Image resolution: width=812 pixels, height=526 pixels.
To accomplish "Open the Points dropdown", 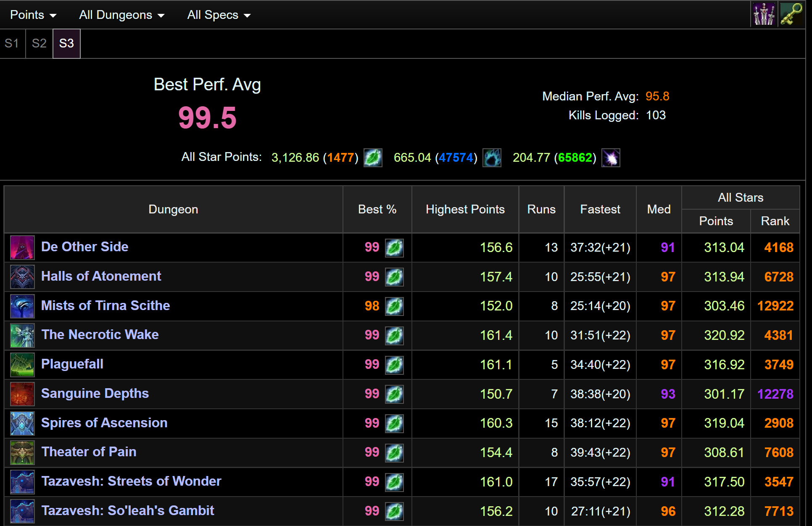I will 33,15.
